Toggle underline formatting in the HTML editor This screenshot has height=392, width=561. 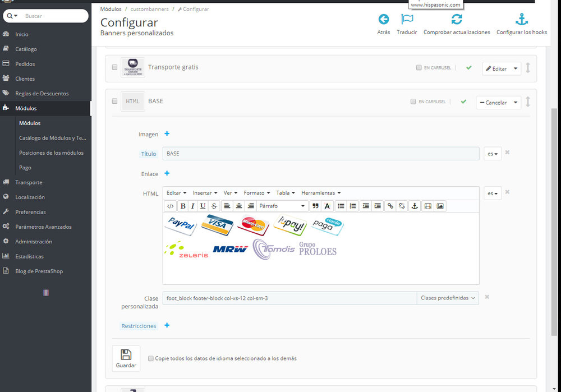coord(203,206)
